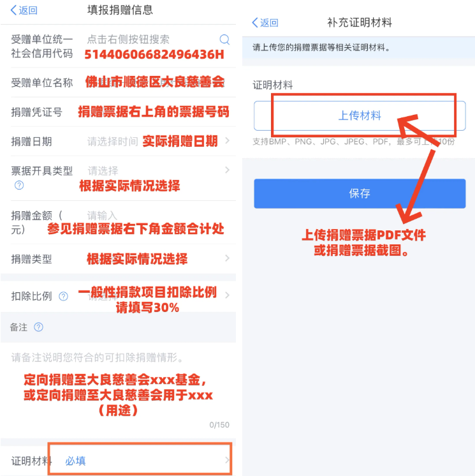Click the search magnifier for credit code

[x=224, y=40]
